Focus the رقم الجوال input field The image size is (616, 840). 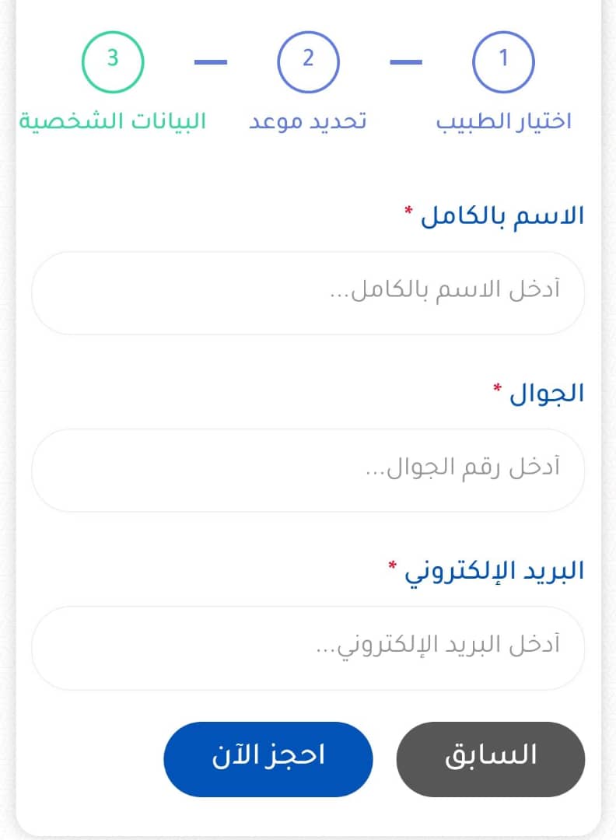(308, 471)
